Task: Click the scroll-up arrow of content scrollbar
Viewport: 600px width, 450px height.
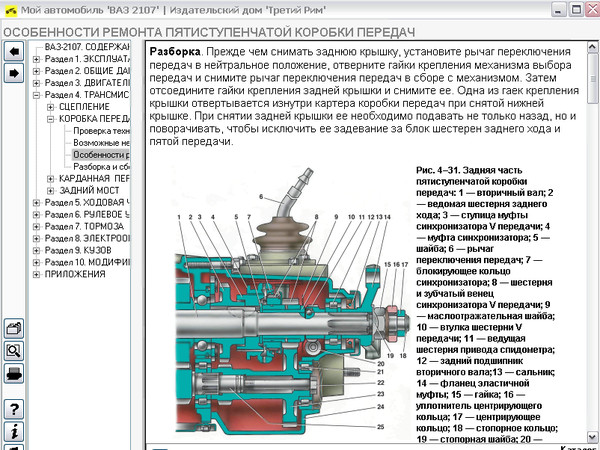Action: (x=593, y=49)
